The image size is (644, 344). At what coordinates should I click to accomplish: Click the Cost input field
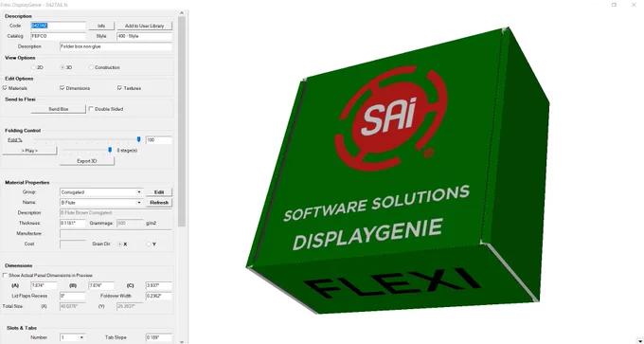[x=73, y=244]
